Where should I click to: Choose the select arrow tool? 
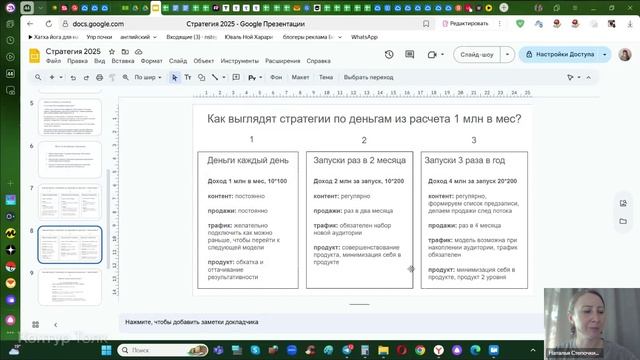pyautogui.click(x=175, y=77)
